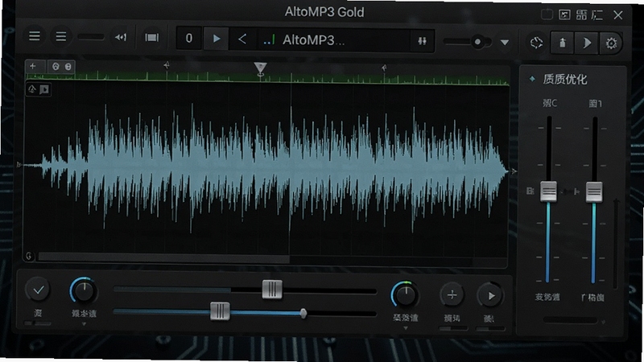Click the waveform end handle on the right edge
Viewport: 644px width, 362px height.
point(514,171)
